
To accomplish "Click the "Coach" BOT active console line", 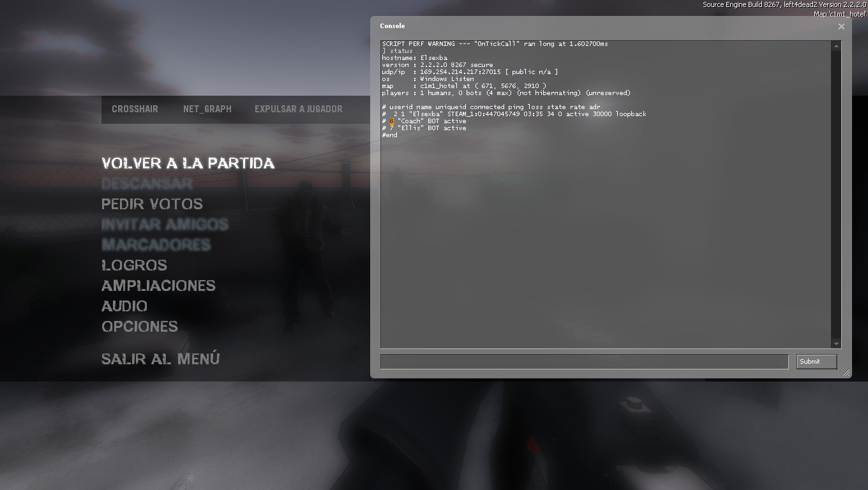I will click(424, 121).
